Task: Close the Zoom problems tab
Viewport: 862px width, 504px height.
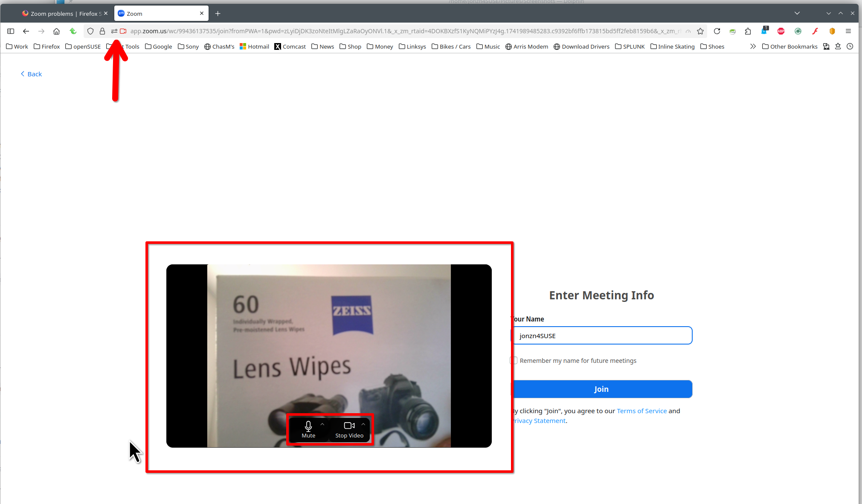Action: click(x=106, y=13)
